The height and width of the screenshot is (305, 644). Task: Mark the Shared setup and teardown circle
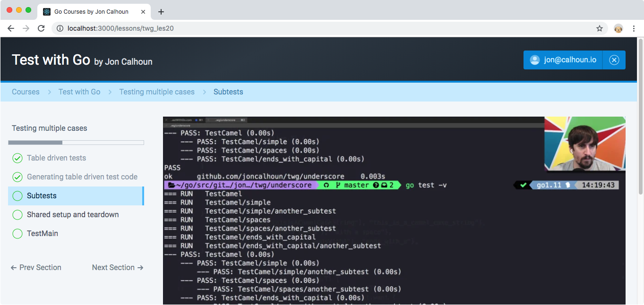(x=17, y=215)
